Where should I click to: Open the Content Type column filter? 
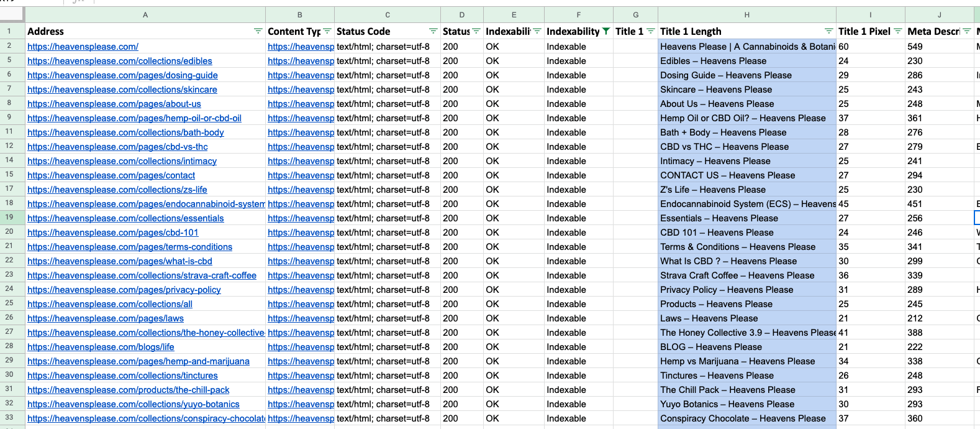click(x=327, y=31)
